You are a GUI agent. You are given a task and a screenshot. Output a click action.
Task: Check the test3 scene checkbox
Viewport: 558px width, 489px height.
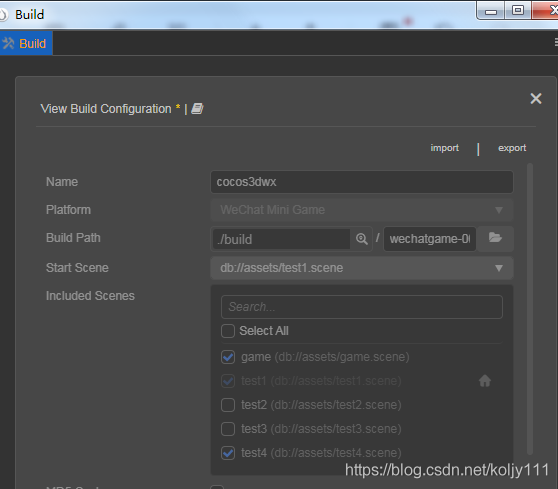[228, 429]
